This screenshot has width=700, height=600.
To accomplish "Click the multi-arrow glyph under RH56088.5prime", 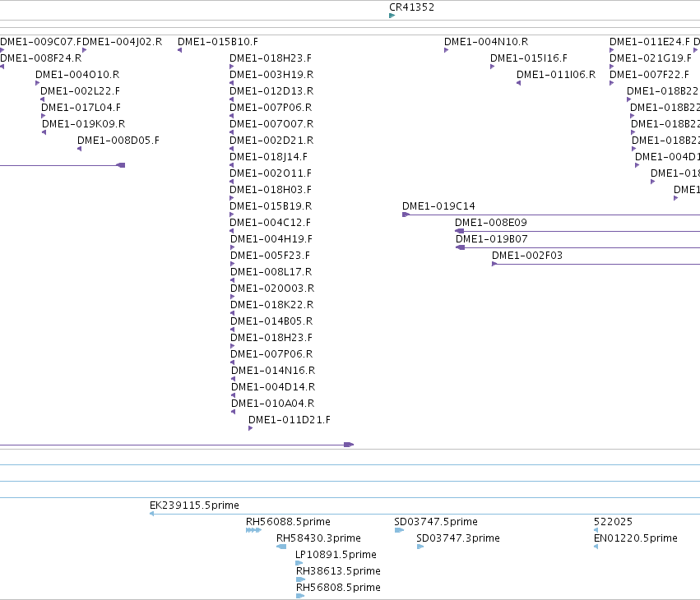I will [x=253, y=530].
